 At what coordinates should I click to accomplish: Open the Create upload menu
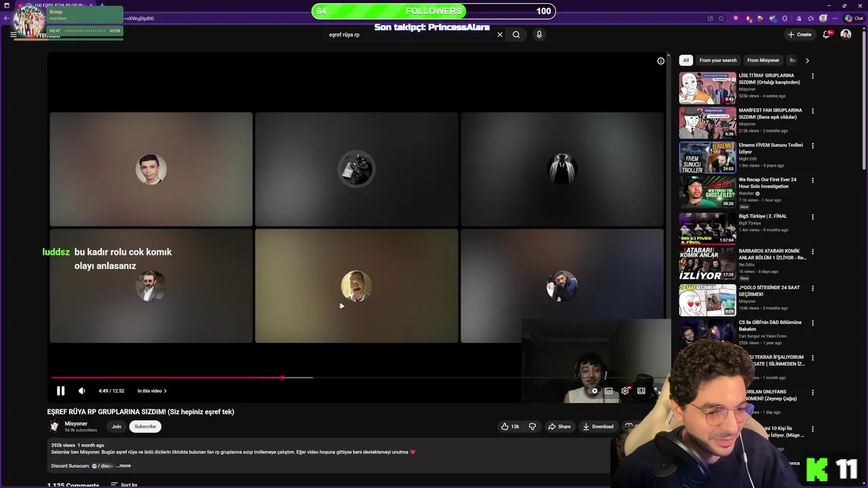pyautogui.click(x=800, y=35)
